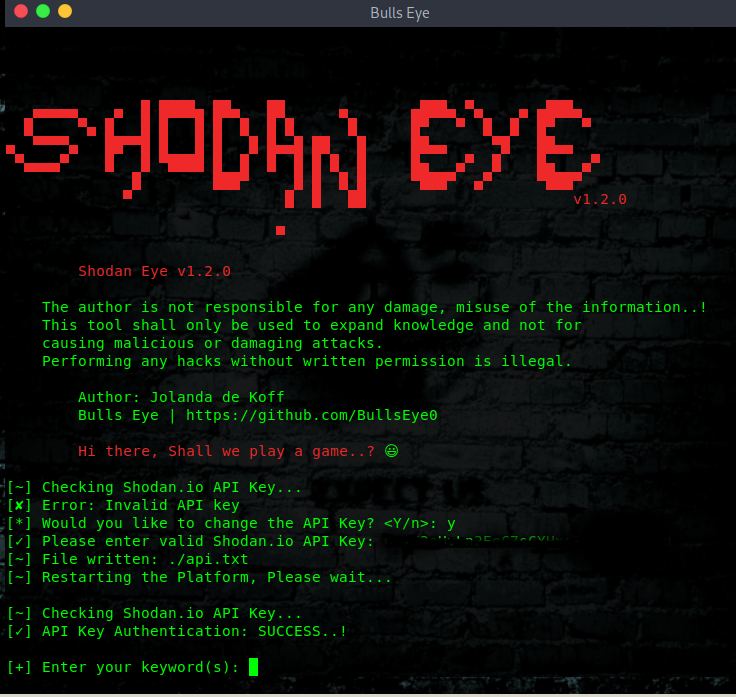Click the [*] marker before 'Would you like'

tap(19, 523)
